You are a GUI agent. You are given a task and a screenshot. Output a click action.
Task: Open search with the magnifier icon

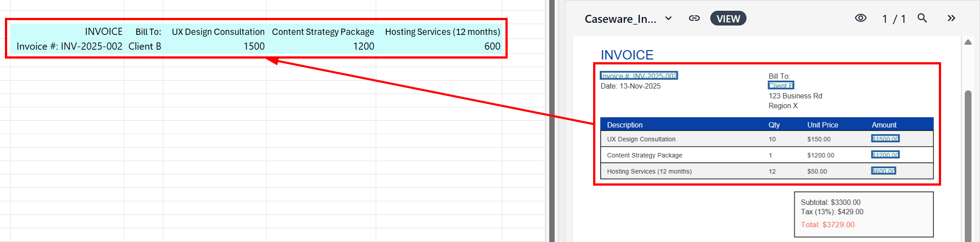pyautogui.click(x=922, y=18)
